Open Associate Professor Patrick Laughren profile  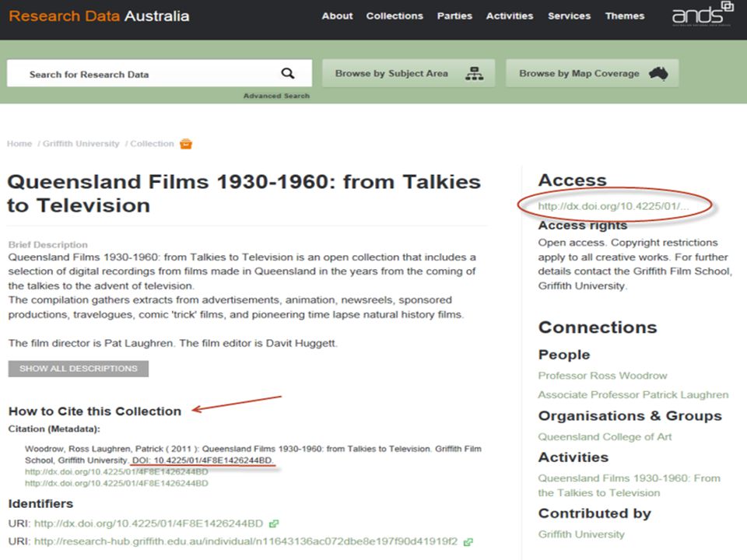pos(633,395)
